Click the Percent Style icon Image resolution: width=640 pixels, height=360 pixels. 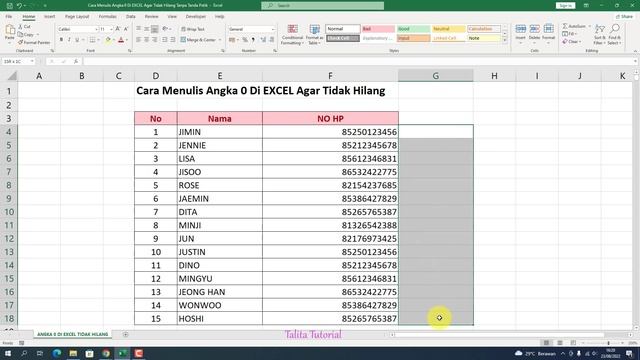pyautogui.click(x=245, y=40)
